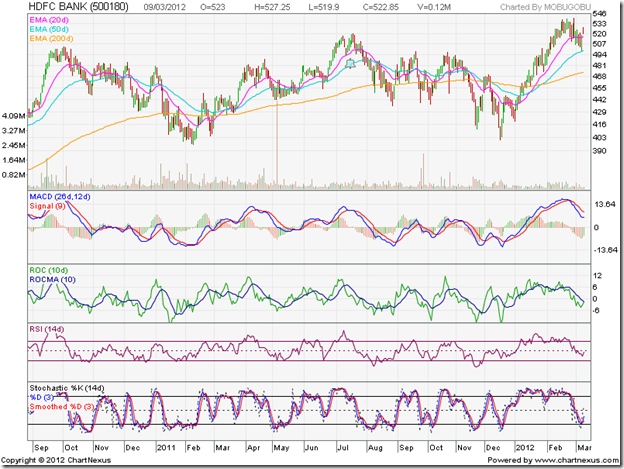Click the close value C=522.85
The height and width of the screenshot is (469, 624).
(x=381, y=7)
